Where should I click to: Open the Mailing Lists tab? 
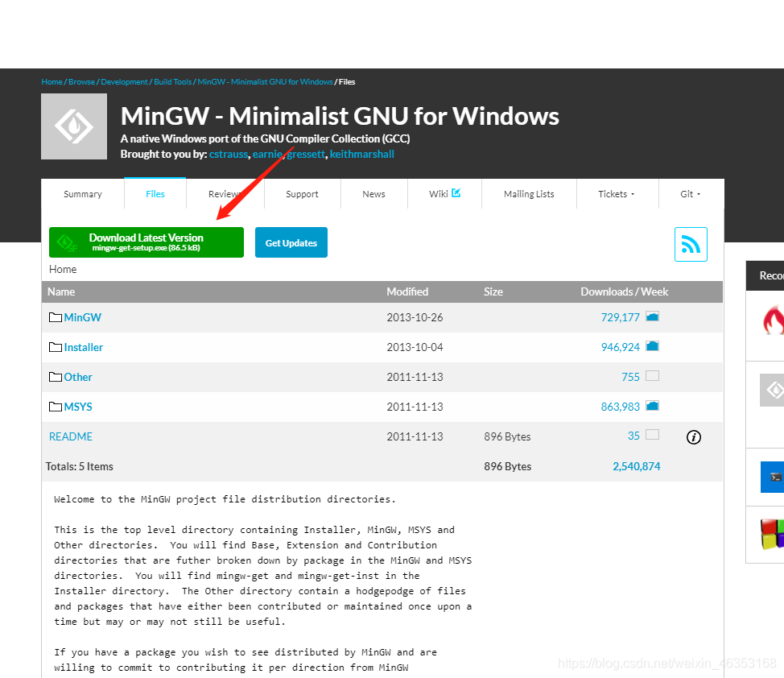(x=529, y=194)
